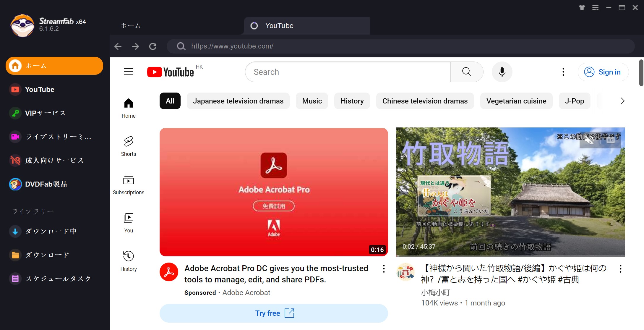This screenshot has width=644, height=330.
Task: Click the YouTube search magnifier button
Action: coord(467,72)
